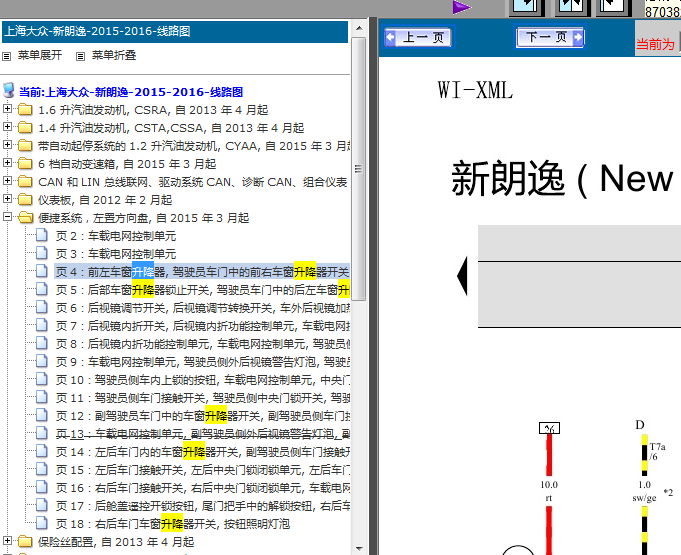This screenshot has width=681, height=555.
Task: Click page icon for 页 18 右后车门车窗
Action: pyautogui.click(x=42, y=523)
